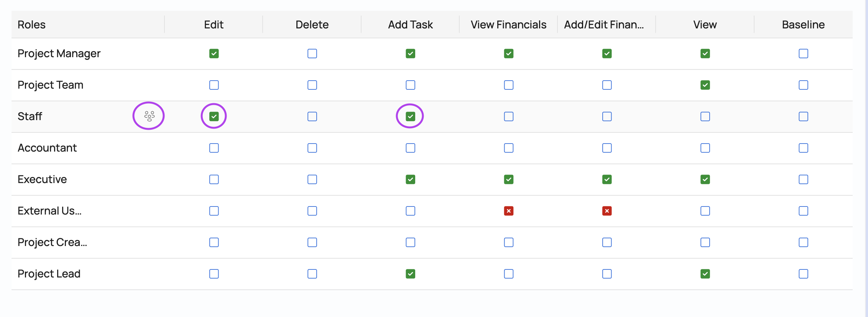Enable Delete permission for Project Manager
Image resolution: width=868 pixels, height=317 pixels.
[x=312, y=53]
